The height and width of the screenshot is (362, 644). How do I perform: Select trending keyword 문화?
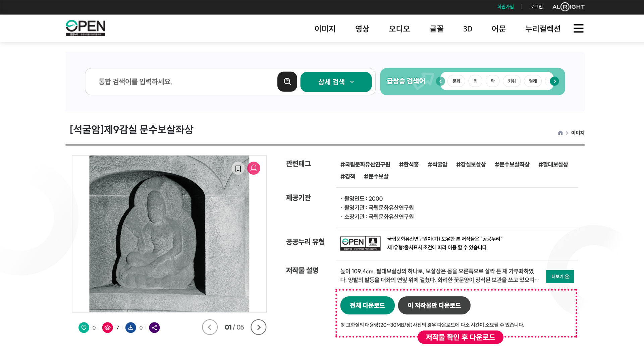(x=456, y=81)
